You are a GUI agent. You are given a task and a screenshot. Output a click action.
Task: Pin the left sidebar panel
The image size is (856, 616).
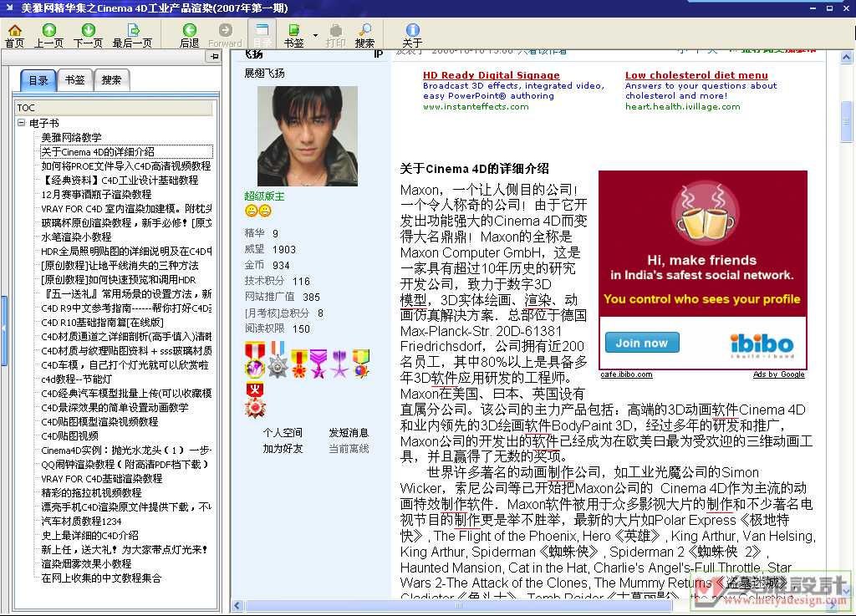pyautogui.click(x=213, y=56)
